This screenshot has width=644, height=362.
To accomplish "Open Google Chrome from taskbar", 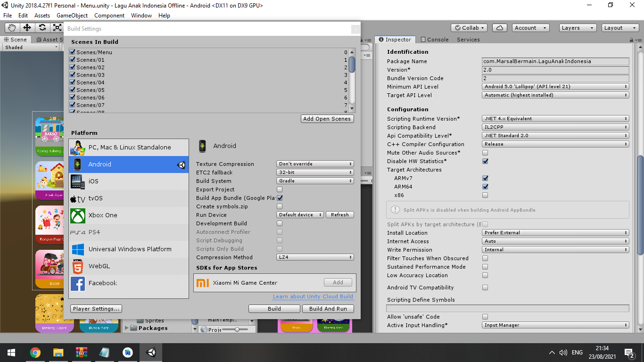I will point(35,353).
